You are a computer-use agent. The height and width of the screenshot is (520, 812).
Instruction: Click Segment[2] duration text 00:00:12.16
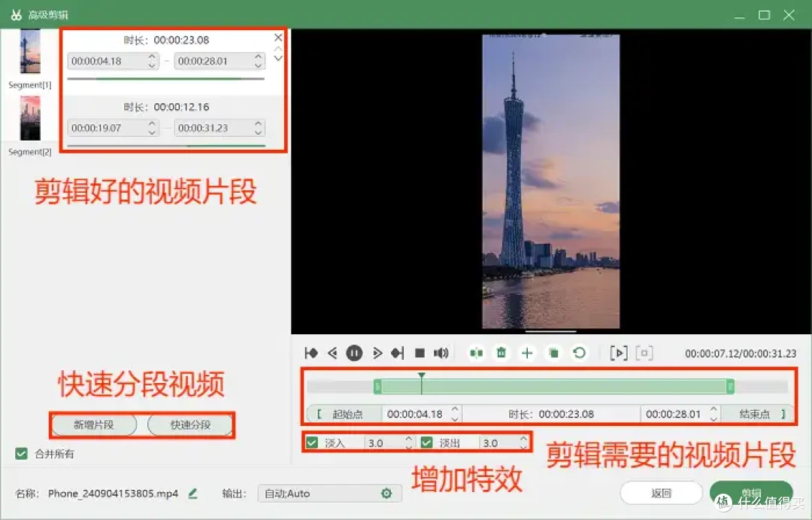point(181,107)
